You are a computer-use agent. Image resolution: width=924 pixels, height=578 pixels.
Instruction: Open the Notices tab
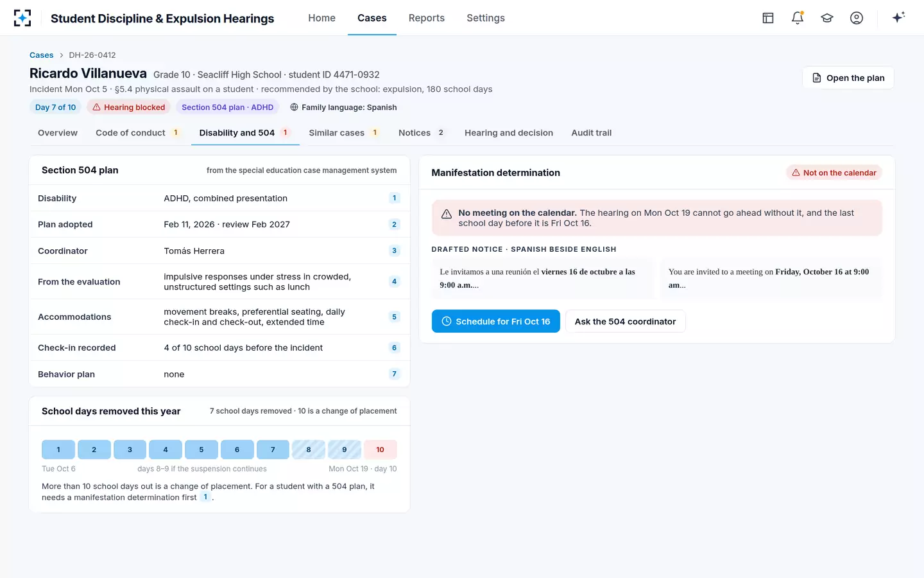[422, 133]
